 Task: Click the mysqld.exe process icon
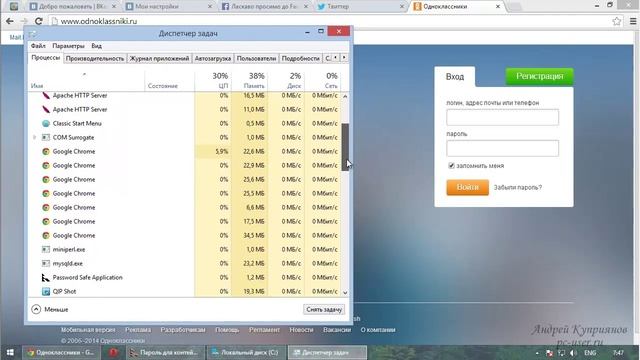(x=46, y=263)
